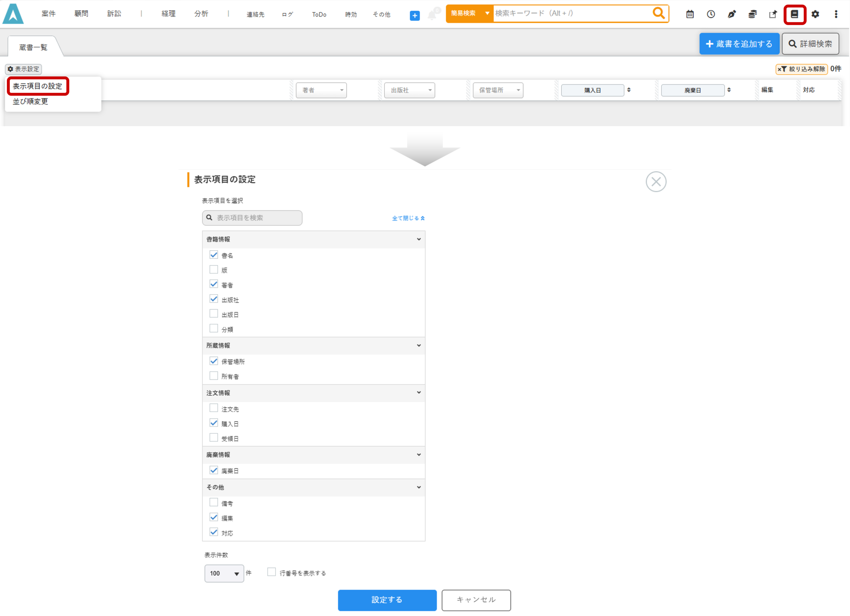Uncheck the 著者 checkbox in the dialog
Viewport: 850px width, 616px height.
point(213,285)
